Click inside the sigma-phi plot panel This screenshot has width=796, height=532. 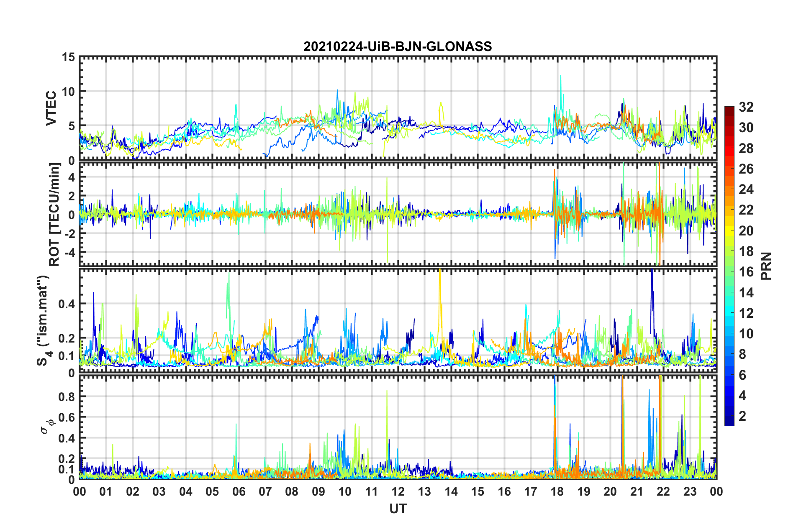pos(398,427)
